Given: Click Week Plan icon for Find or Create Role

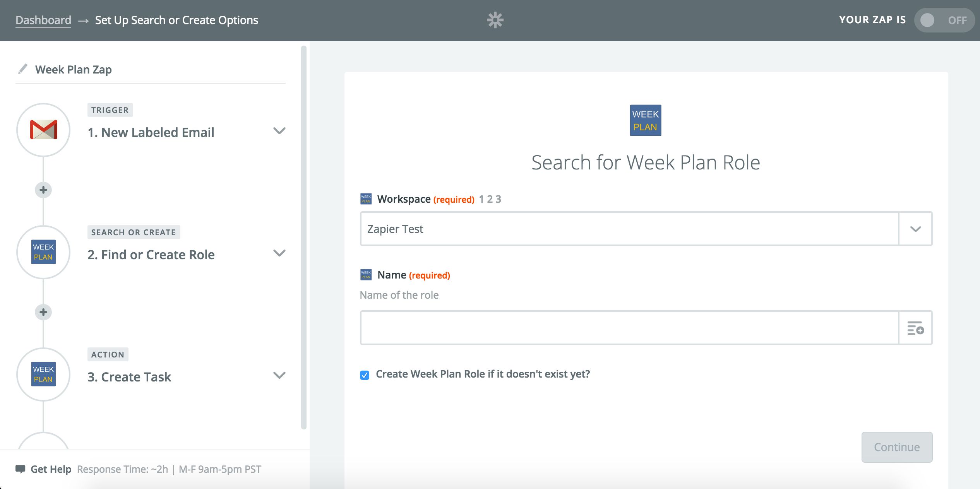Looking at the screenshot, I should (x=43, y=252).
